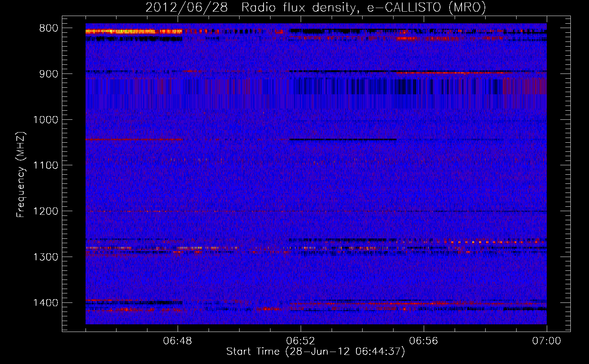
Task: Click the 1300 frequency tick label
Action: click(46, 257)
